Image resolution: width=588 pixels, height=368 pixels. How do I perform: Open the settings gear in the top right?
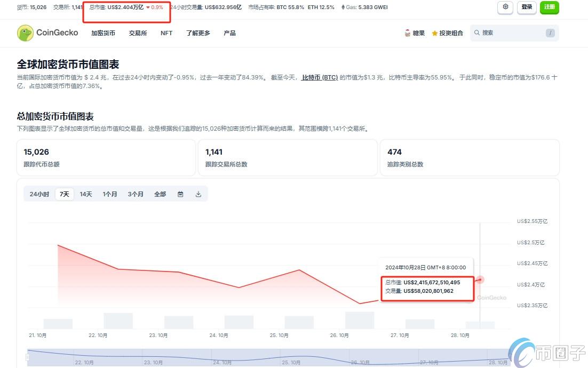505,7
